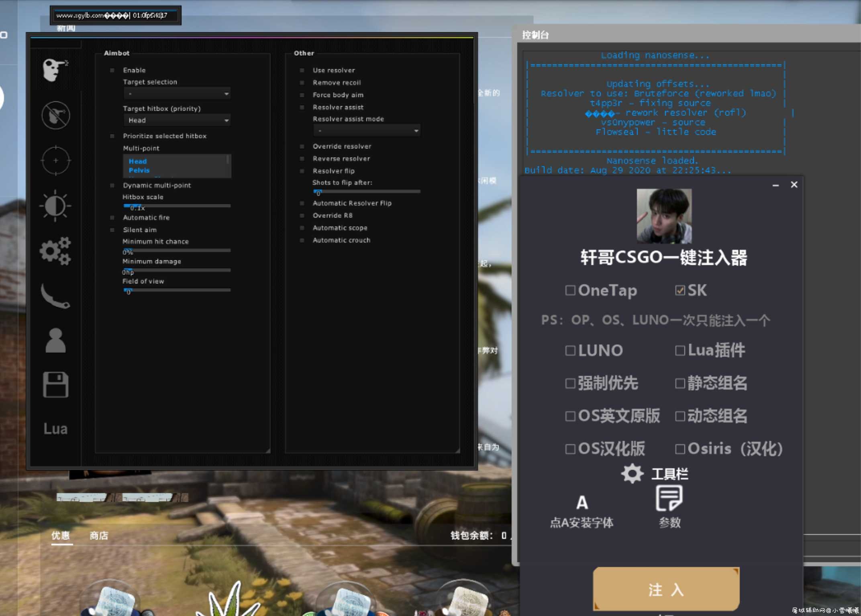Click the A font install icon

582,502
